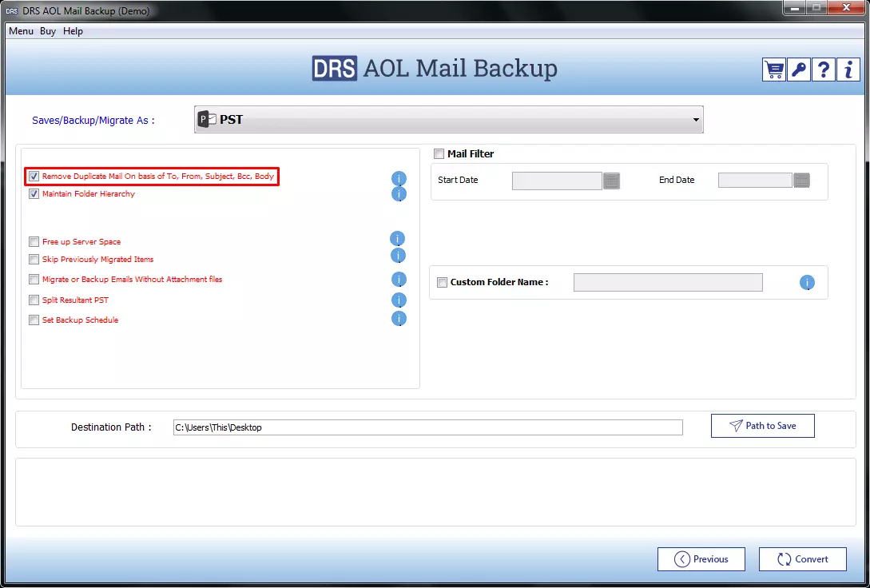Click the Start Date input field

coord(557,181)
